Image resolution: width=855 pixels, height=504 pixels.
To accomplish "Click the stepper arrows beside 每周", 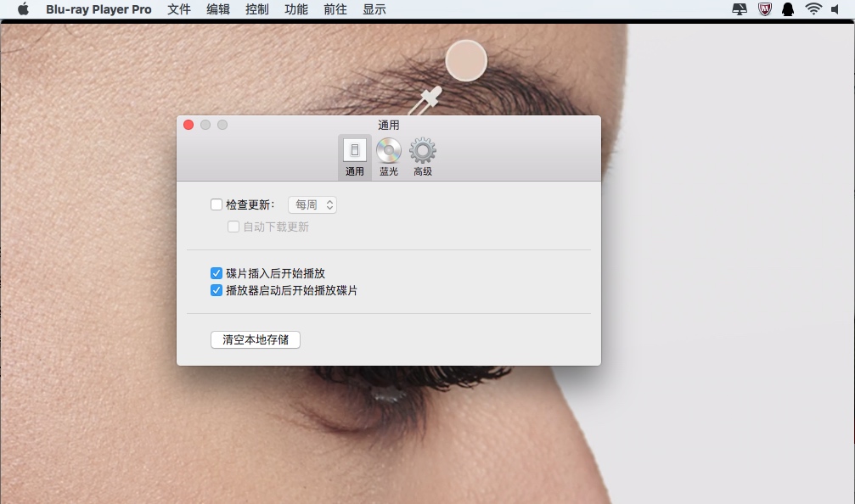I will click(330, 204).
